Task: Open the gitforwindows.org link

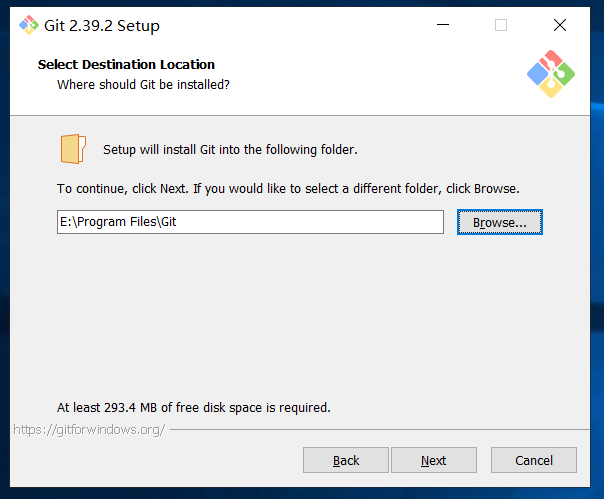Action: [89, 429]
